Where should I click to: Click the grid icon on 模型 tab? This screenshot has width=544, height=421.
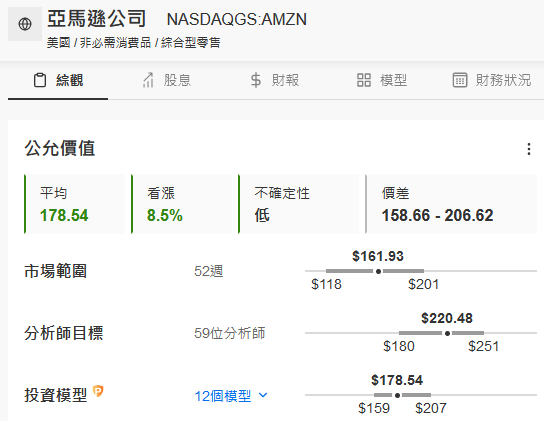point(364,80)
